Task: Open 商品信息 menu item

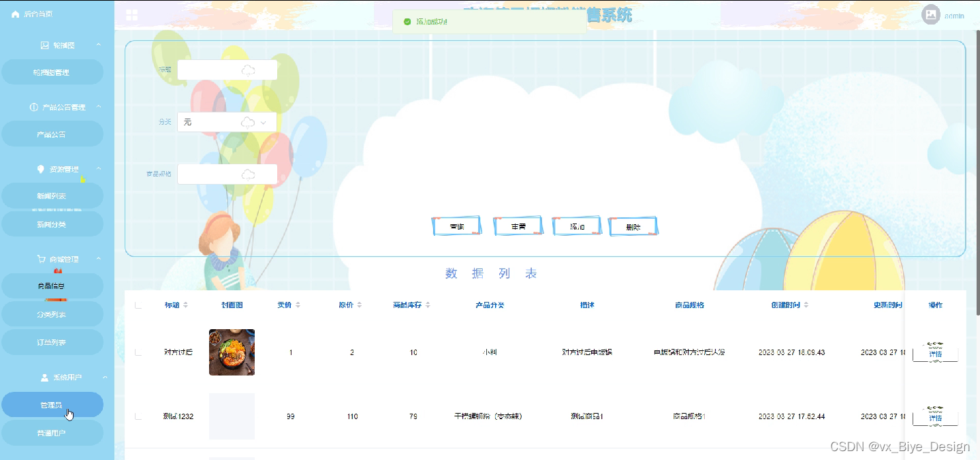Action: (x=52, y=286)
